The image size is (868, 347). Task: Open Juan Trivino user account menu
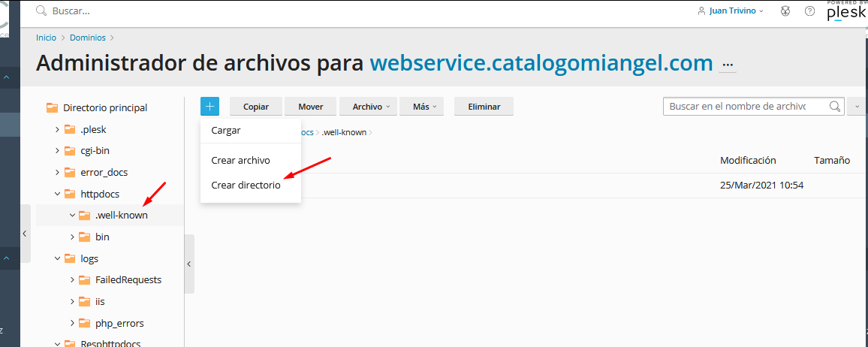pyautogui.click(x=730, y=11)
